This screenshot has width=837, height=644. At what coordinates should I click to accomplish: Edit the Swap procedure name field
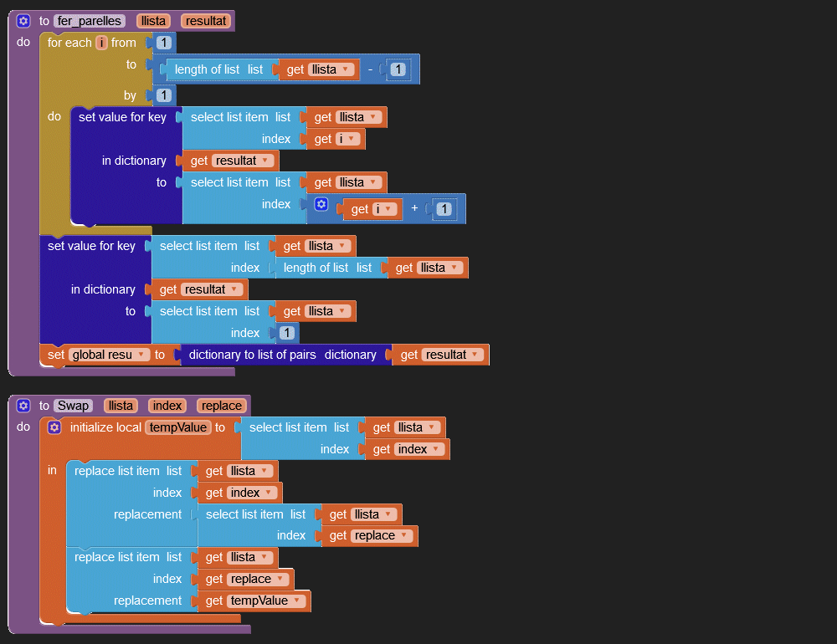73,406
